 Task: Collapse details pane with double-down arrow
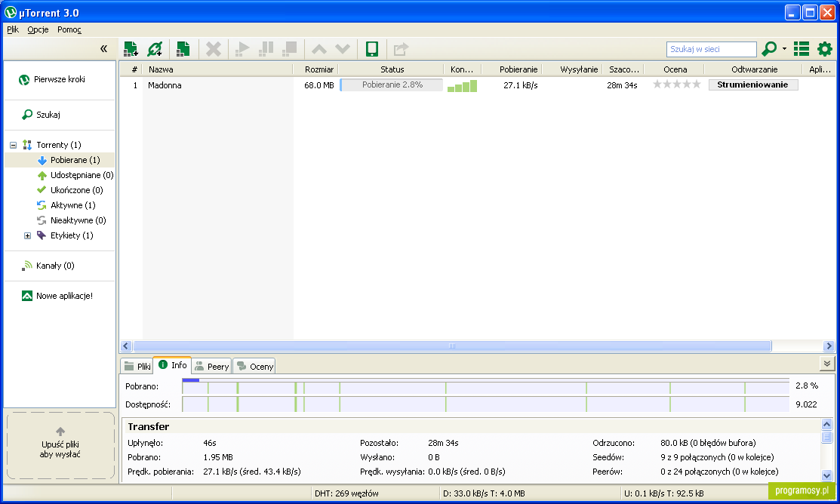coord(827,364)
